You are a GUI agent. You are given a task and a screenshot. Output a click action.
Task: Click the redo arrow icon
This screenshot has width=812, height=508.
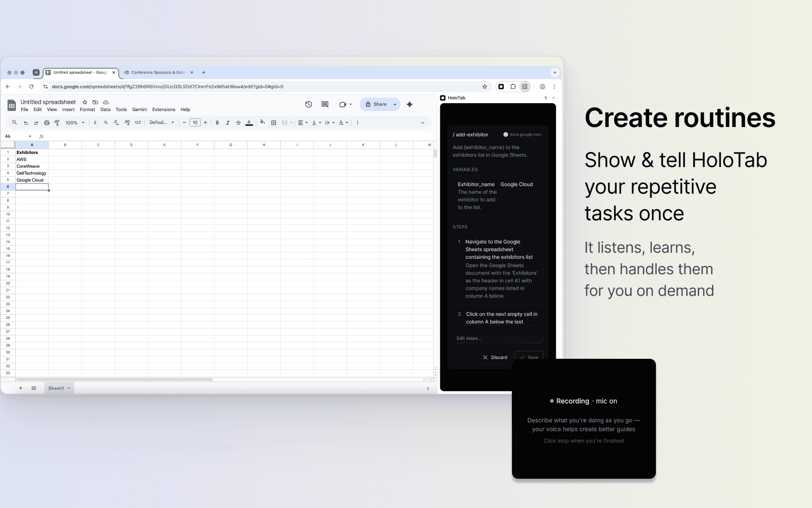pos(36,123)
